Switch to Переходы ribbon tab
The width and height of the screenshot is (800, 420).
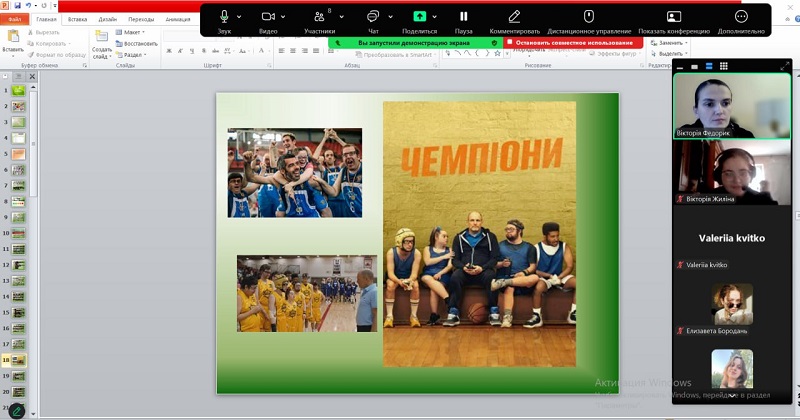coord(141,19)
